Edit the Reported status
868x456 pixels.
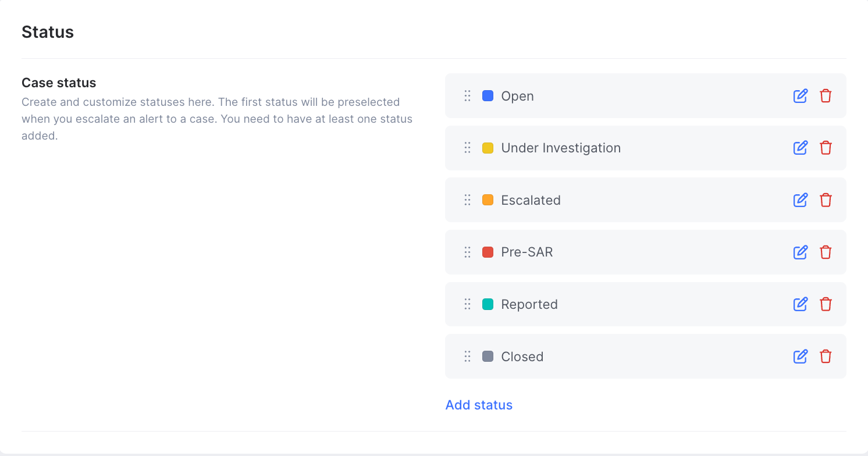[x=801, y=304]
